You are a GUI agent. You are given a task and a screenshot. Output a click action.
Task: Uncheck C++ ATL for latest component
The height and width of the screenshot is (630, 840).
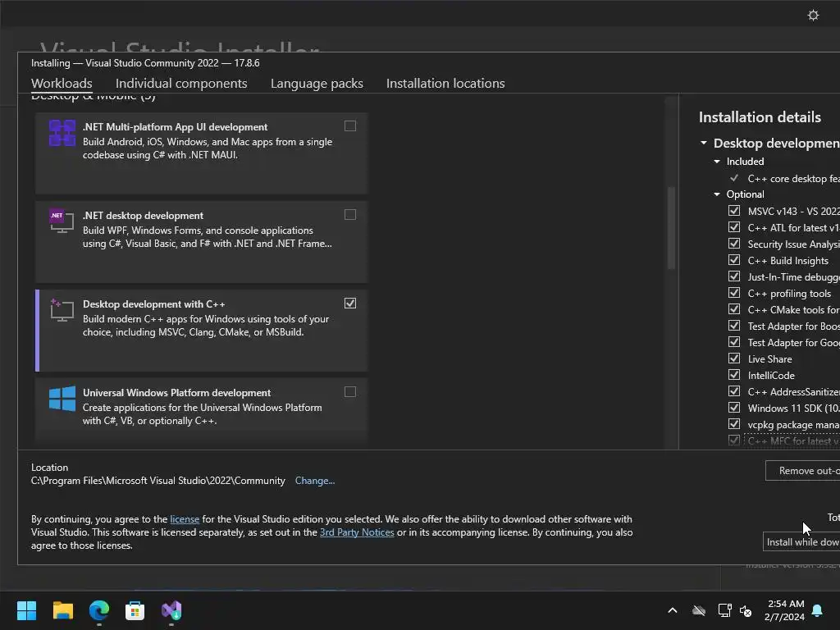coord(734,227)
